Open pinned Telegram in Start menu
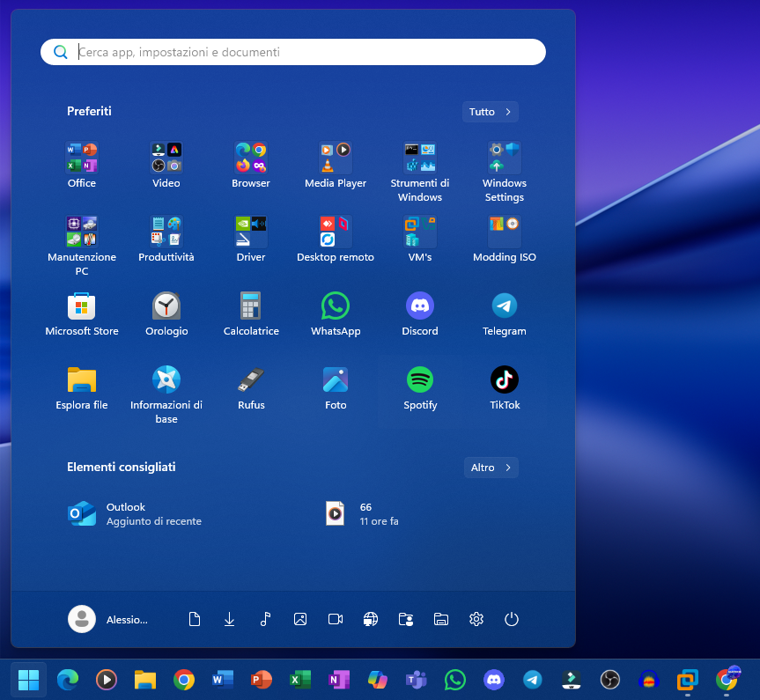Image resolution: width=760 pixels, height=700 pixels. click(x=504, y=313)
